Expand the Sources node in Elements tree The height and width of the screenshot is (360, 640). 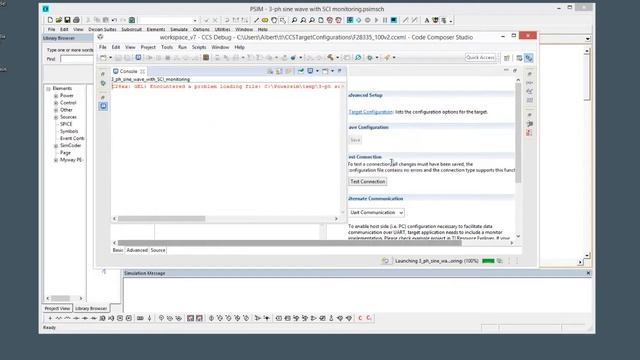point(56,117)
